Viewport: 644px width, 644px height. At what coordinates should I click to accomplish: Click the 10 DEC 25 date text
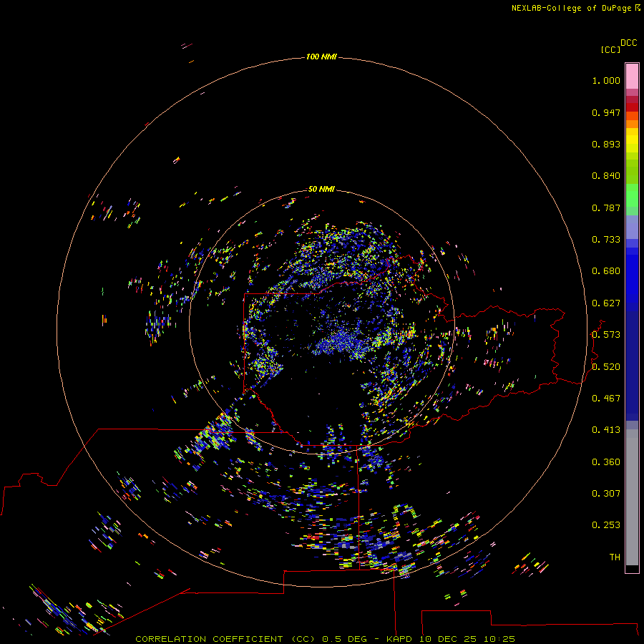pyautogui.click(x=448, y=639)
